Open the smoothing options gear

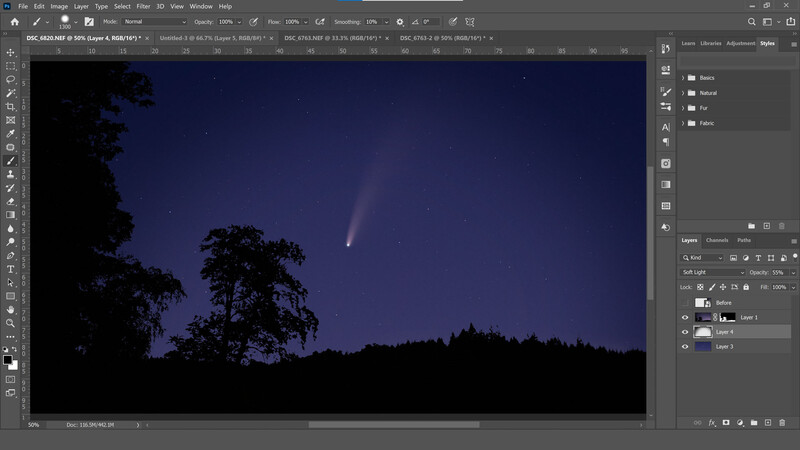(x=400, y=22)
